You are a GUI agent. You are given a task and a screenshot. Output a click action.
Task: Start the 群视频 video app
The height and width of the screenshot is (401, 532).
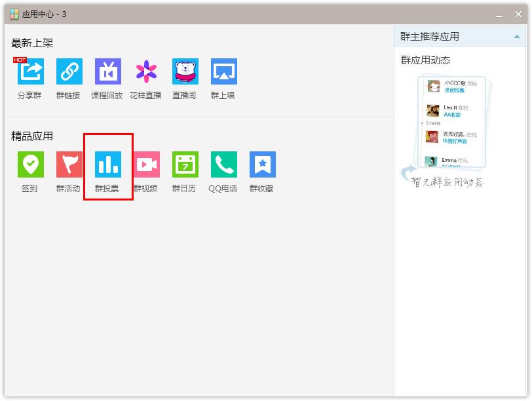tap(145, 166)
